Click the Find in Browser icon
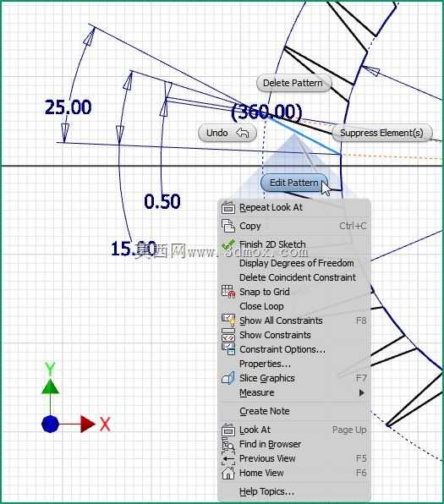 (228, 444)
